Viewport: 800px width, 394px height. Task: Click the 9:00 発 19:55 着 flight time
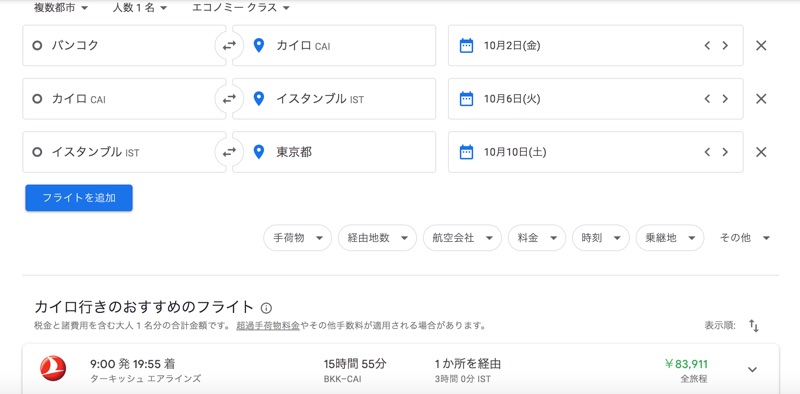pos(133,364)
